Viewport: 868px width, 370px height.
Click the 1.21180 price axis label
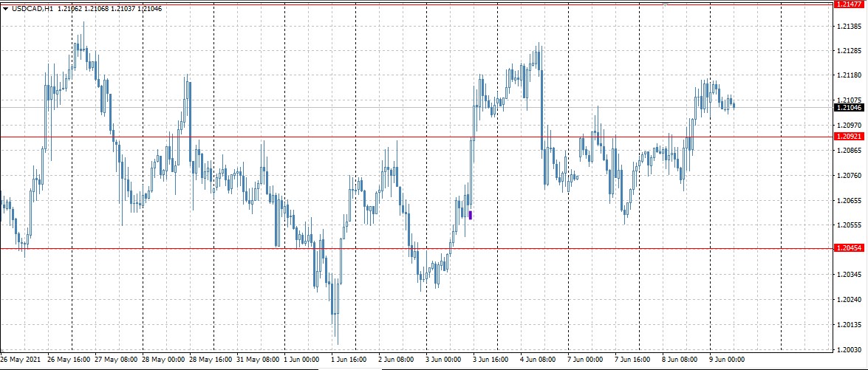(849, 75)
